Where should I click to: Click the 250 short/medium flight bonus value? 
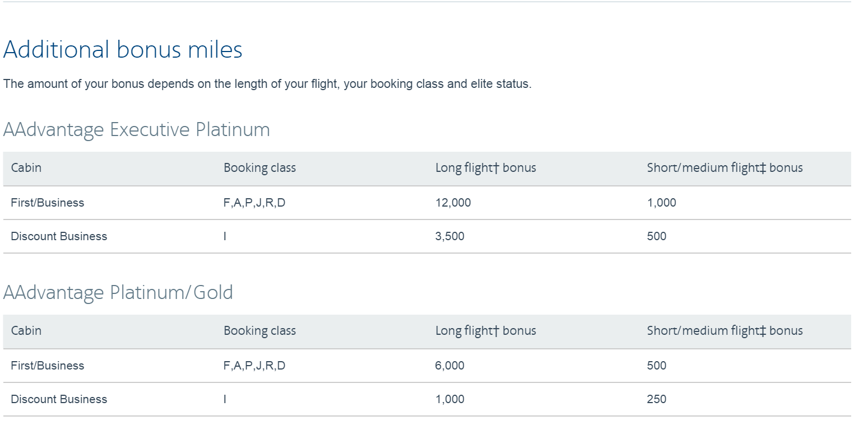pyautogui.click(x=656, y=399)
